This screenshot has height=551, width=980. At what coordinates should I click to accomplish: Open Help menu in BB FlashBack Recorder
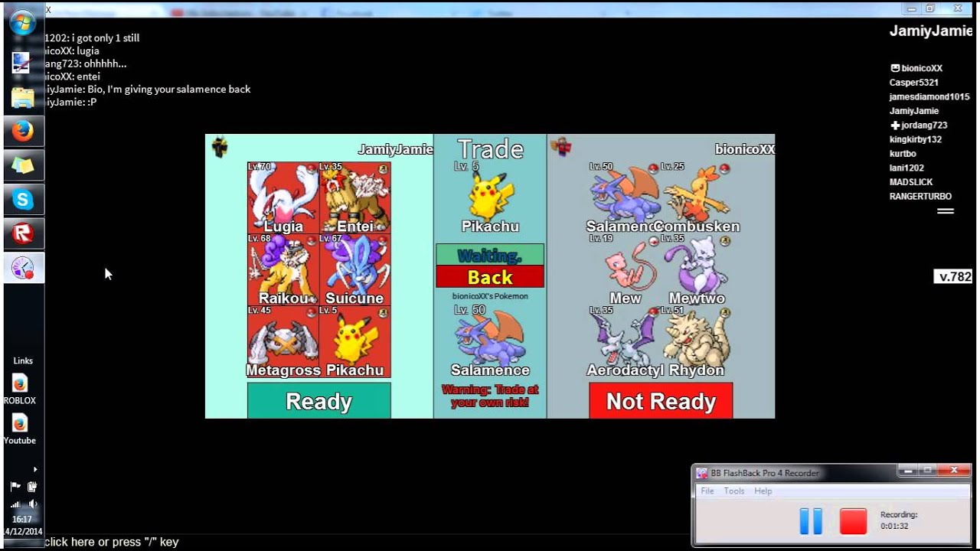[x=763, y=491]
